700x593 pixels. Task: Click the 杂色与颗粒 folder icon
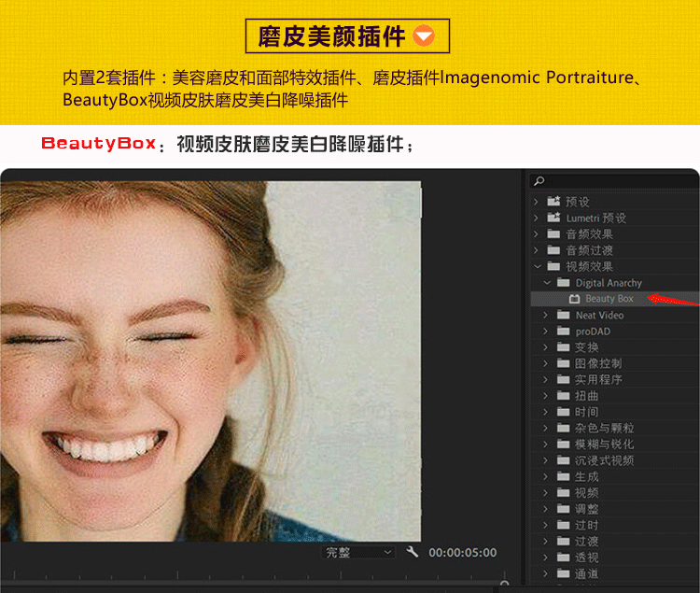coord(564,428)
